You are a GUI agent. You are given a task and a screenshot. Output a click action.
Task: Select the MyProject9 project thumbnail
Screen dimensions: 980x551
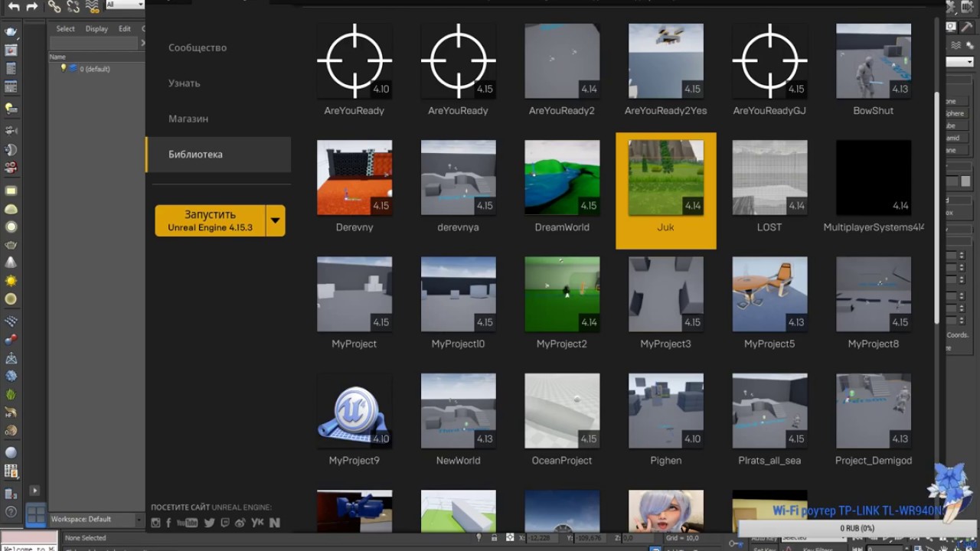354,411
